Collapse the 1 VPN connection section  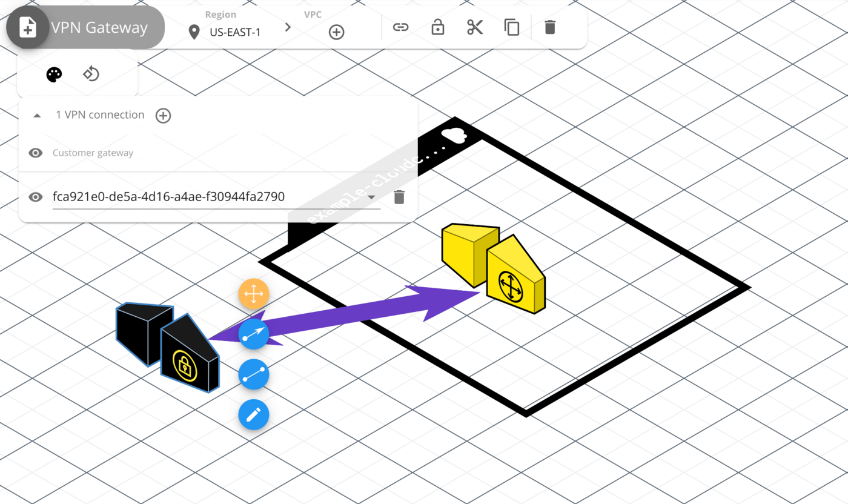pos(37,115)
